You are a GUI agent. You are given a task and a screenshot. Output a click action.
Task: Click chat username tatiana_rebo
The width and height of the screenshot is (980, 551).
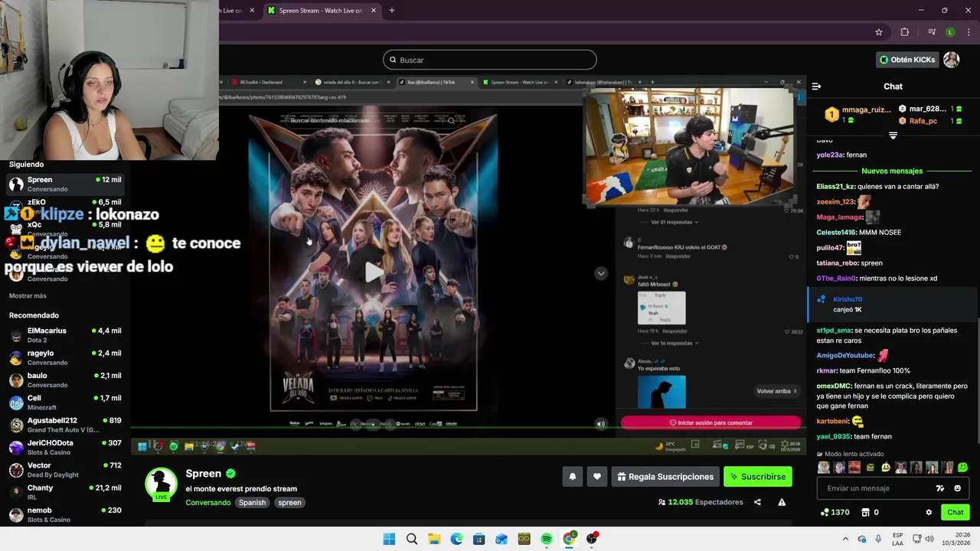click(838, 262)
